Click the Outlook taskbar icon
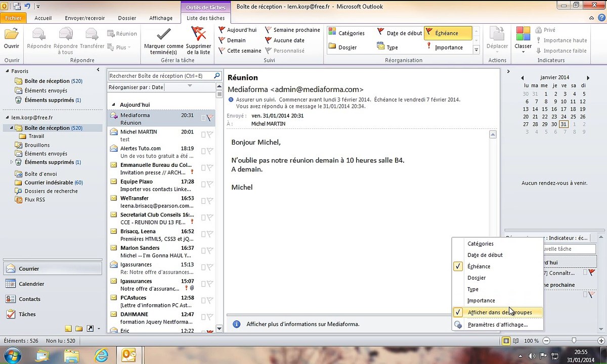 coord(129,355)
